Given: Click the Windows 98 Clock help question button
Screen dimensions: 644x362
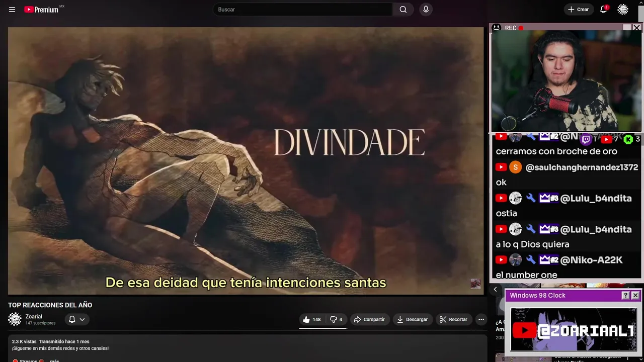Looking at the screenshot, I should point(625,296).
